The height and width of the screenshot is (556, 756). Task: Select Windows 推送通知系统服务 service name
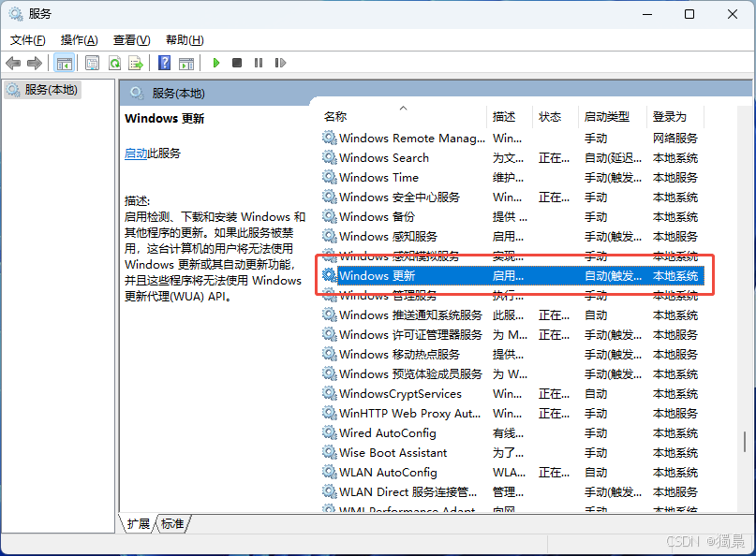pyautogui.click(x=410, y=315)
